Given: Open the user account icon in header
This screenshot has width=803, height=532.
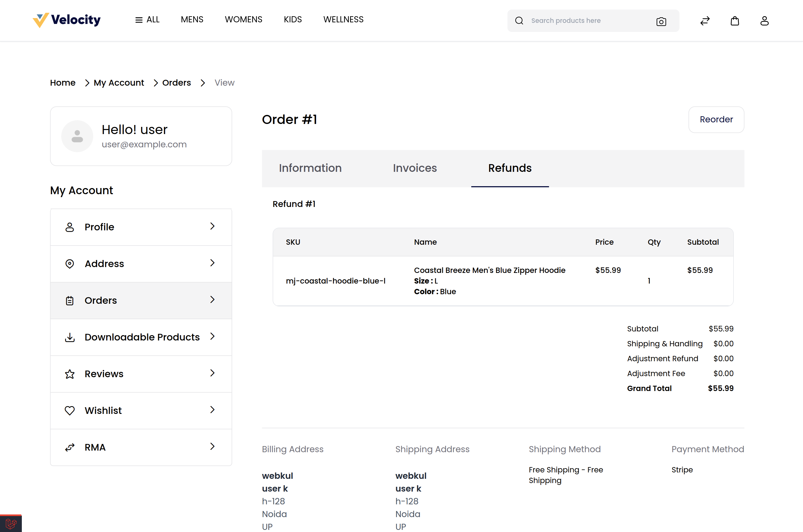Looking at the screenshot, I should (764, 21).
